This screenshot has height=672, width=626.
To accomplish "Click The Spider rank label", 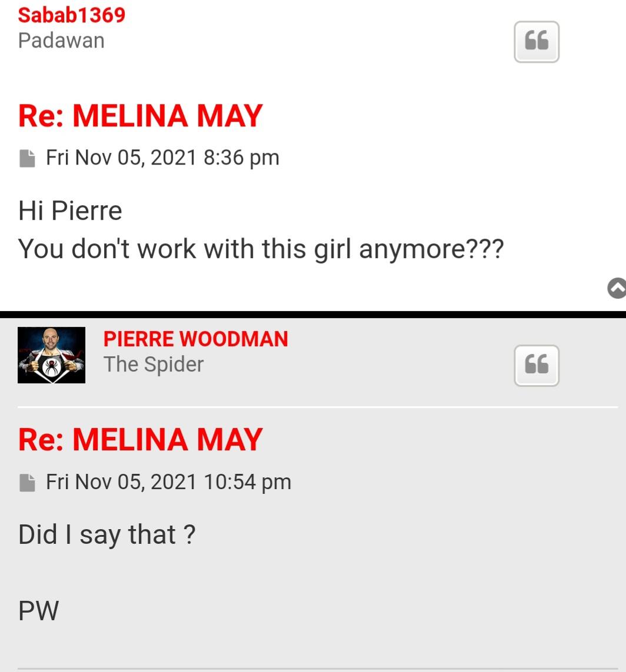I will (154, 365).
